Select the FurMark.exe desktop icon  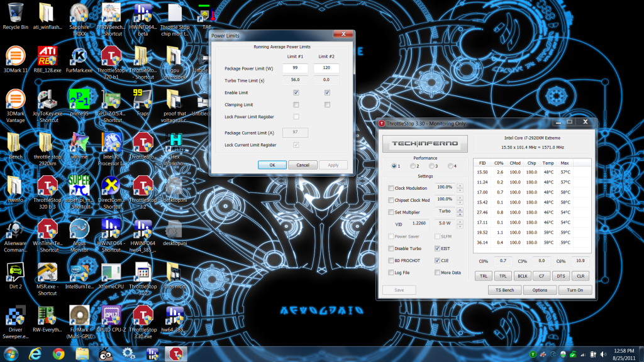pos(79,60)
